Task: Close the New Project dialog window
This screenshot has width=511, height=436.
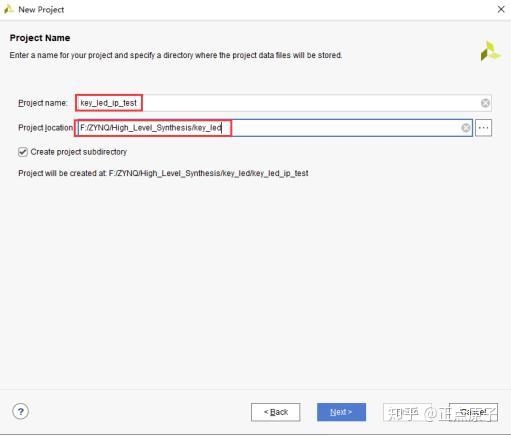Action: click(x=501, y=9)
